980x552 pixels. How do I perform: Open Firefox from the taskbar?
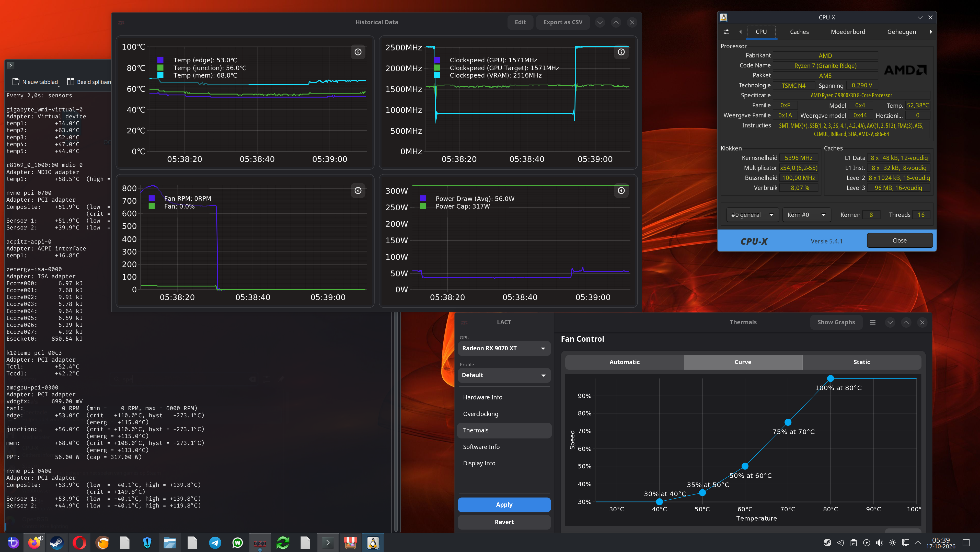(34, 543)
